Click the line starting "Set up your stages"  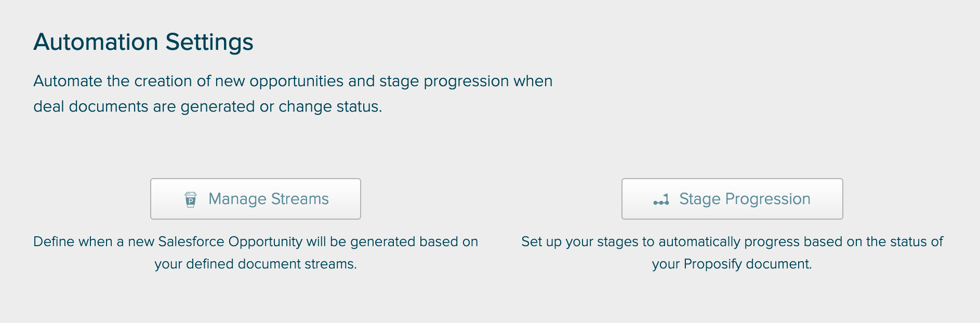(732, 241)
